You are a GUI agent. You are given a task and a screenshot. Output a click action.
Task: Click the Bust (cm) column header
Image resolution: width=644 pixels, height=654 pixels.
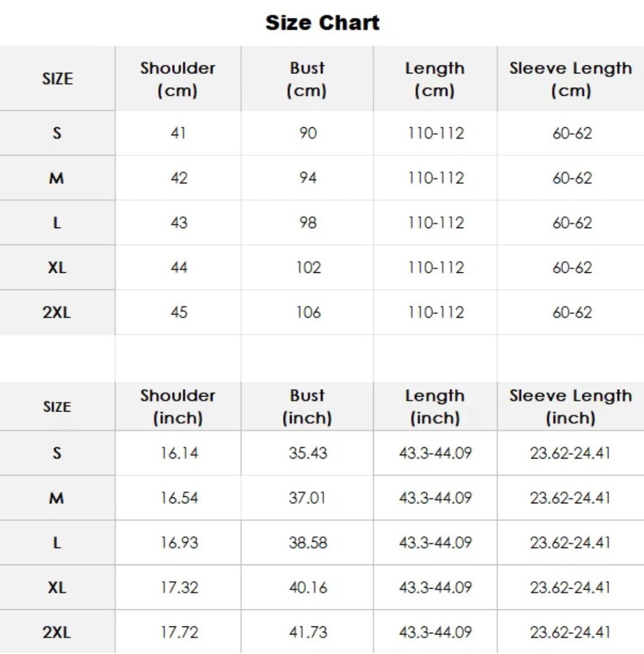click(x=307, y=79)
